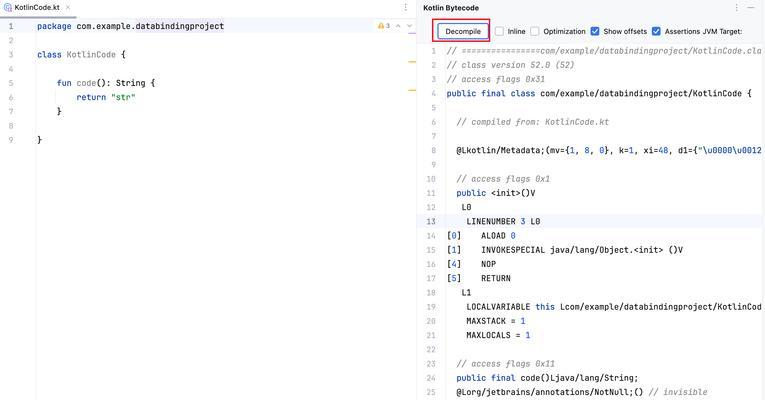Click the 'package' keyword on line 1
This screenshot has height=400, width=765.
(54, 26)
